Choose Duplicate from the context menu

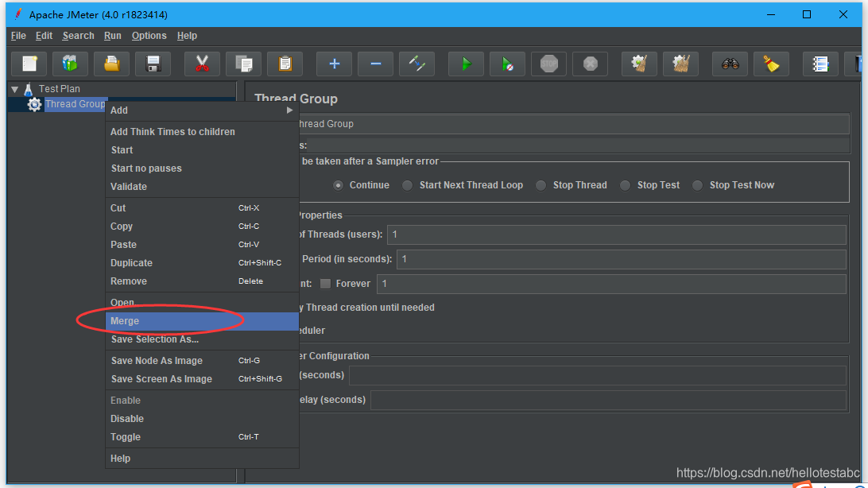pos(202,263)
